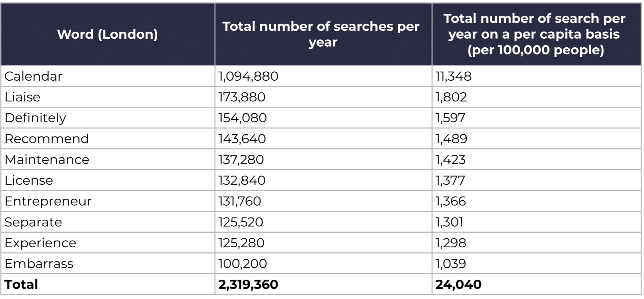
Task: Click the 'Embarrass' row label
Action: coord(39,264)
